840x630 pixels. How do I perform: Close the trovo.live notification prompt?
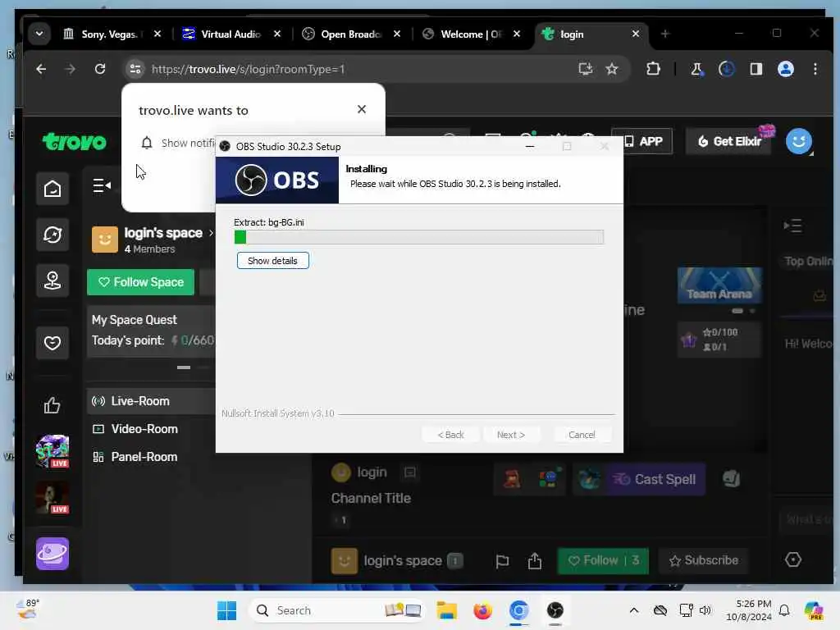pos(362,109)
